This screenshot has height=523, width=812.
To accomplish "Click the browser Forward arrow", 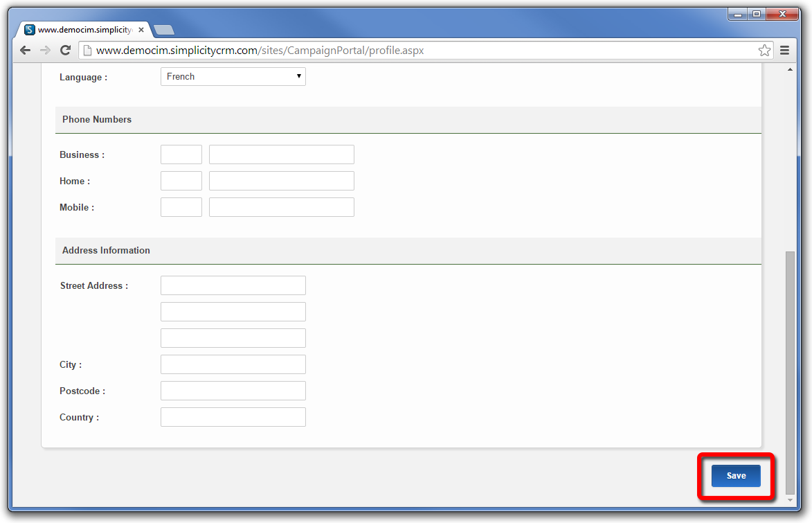I will point(45,51).
